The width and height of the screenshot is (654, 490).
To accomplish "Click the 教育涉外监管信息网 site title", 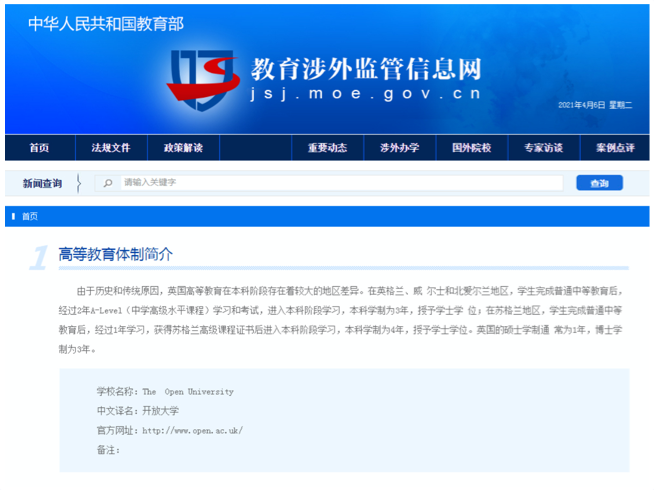I will (x=365, y=69).
